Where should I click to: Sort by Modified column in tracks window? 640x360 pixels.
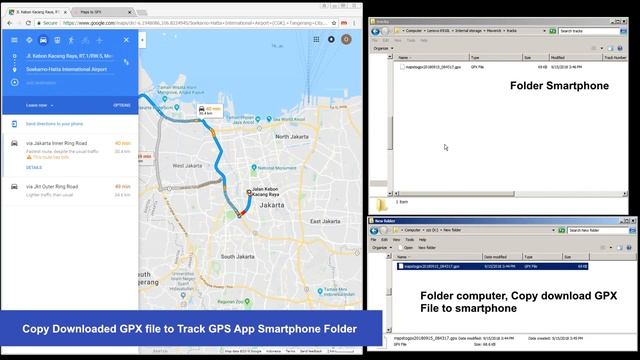(575, 58)
